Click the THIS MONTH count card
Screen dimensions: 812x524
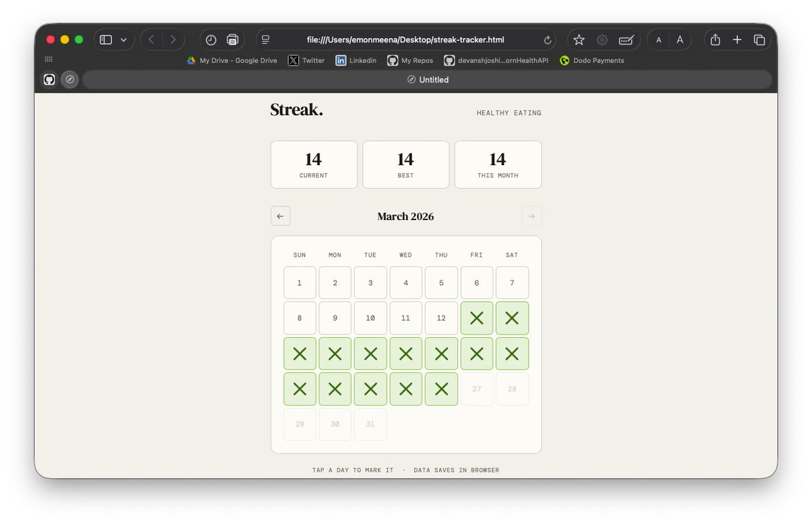(498, 165)
